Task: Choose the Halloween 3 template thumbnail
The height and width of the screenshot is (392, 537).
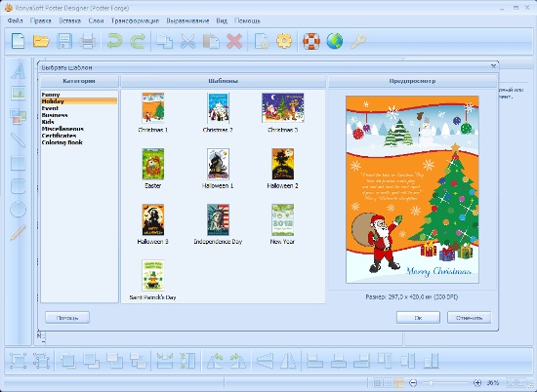Action: [x=153, y=219]
